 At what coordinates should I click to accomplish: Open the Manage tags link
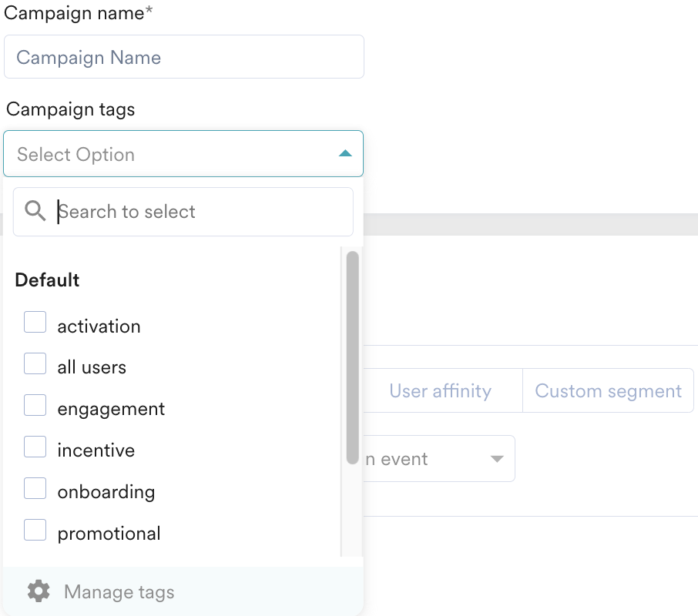[119, 592]
